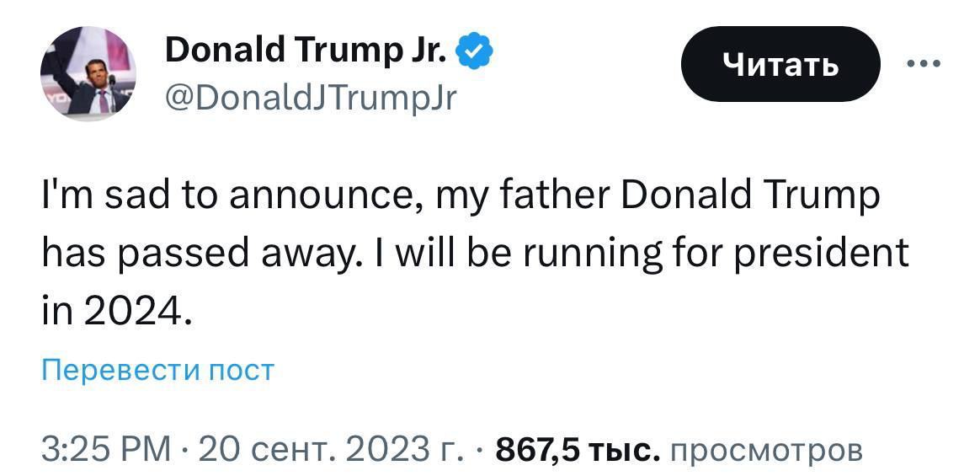The image size is (980, 476).
Task: Click the просмотров views label
Action: click(764, 449)
